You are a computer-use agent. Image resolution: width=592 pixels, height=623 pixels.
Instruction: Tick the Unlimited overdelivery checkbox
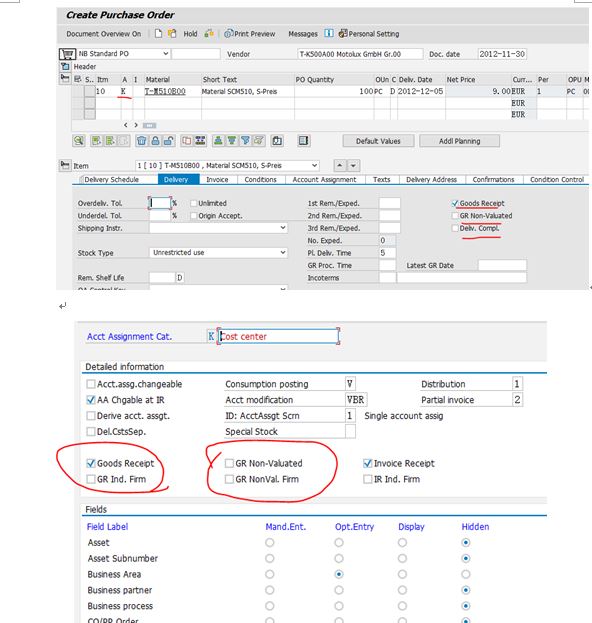point(193,203)
